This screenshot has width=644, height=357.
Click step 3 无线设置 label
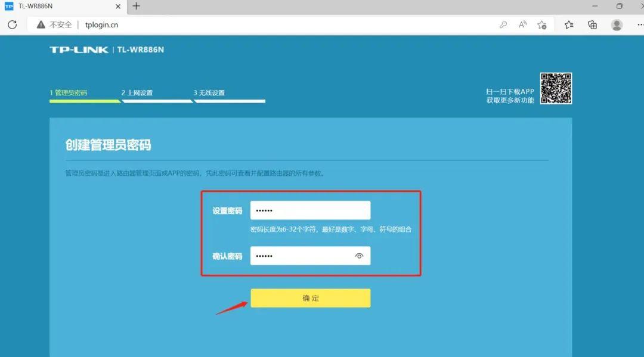pos(210,92)
